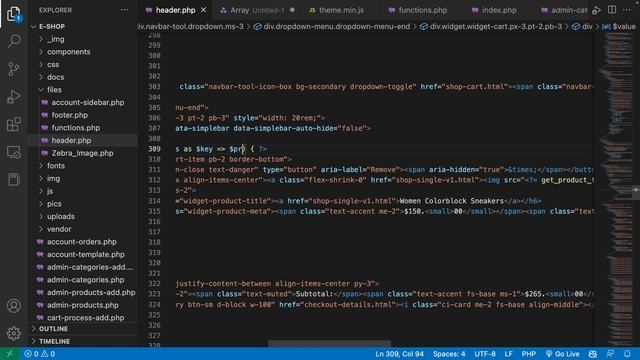Open the Search view

point(14,41)
